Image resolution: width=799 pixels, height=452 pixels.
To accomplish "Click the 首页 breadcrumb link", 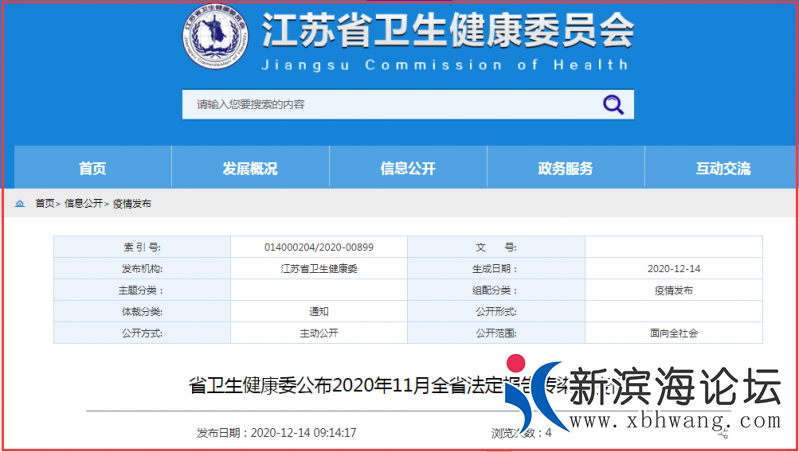I will point(45,203).
